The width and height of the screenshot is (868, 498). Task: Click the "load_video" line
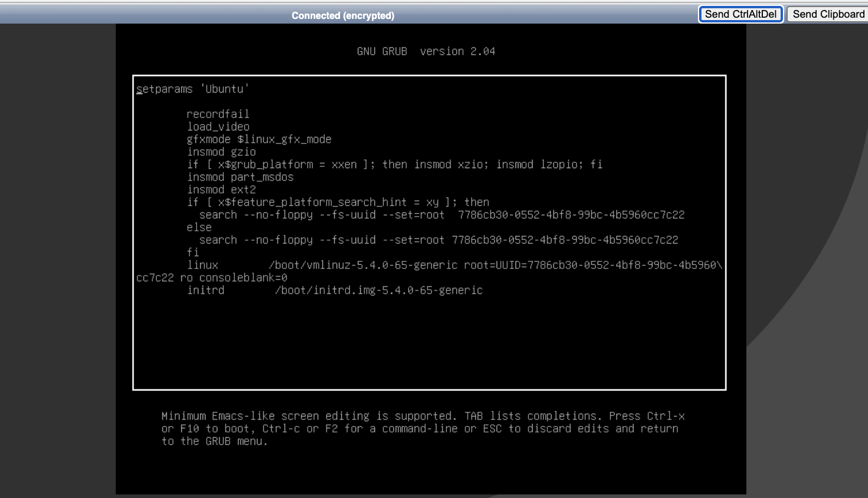pos(218,127)
